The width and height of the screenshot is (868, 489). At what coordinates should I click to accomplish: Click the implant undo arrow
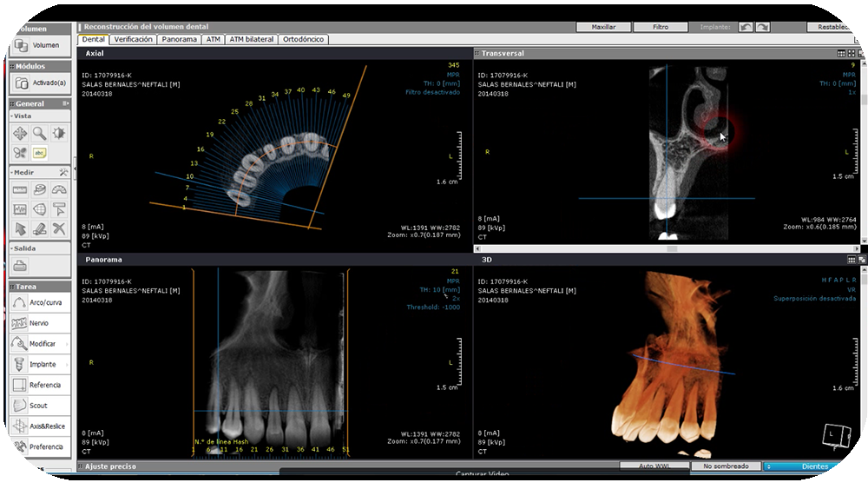click(x=746, y=27)
